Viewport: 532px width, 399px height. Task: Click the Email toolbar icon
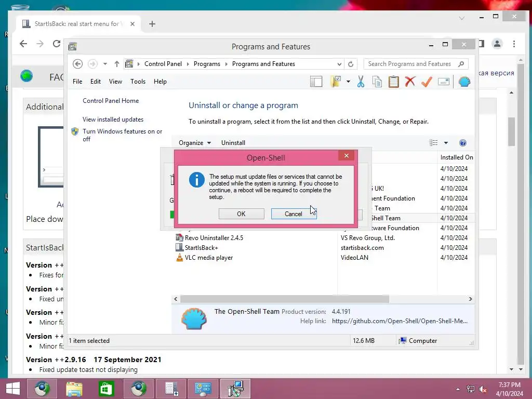click(x=444, y=82)
